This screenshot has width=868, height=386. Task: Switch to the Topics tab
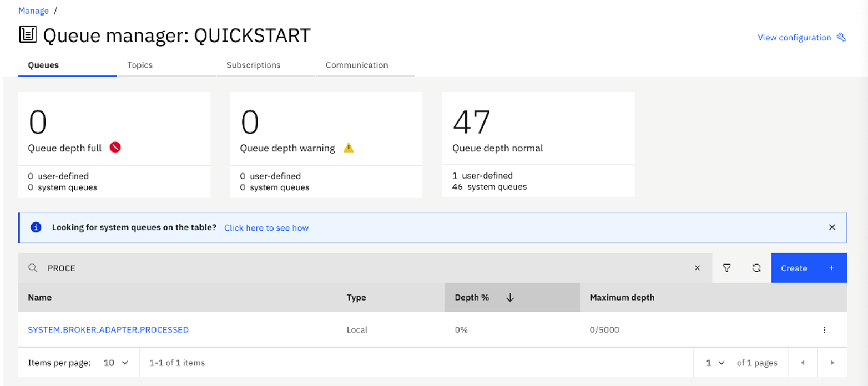point(139,65)
